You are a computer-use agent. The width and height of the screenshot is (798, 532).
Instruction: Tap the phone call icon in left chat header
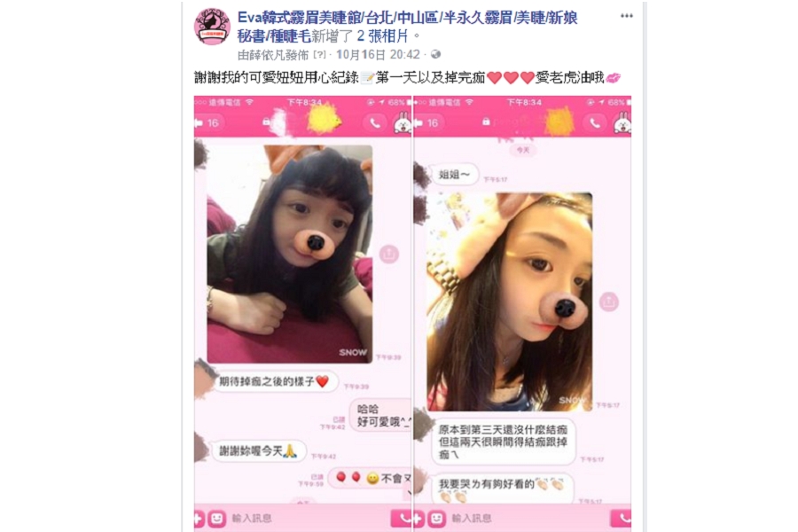pyautogui.click(x=374, y=122)
